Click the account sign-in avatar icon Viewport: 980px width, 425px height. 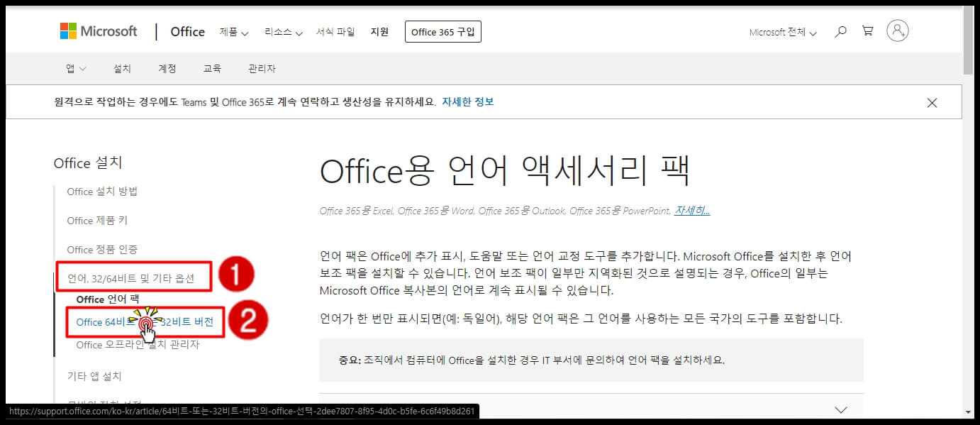tap(898, 31)
